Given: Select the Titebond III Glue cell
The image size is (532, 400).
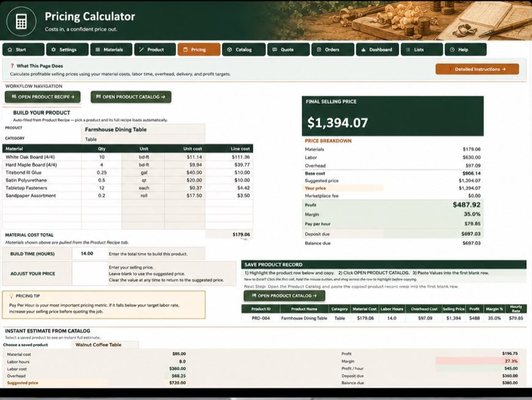Looking at the screenshot, I should point(42,172).
